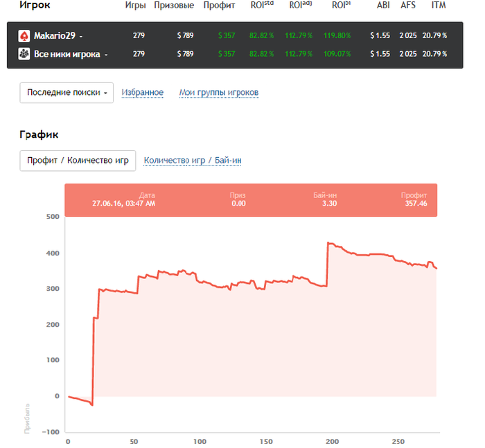Open 'Мои группы игроков' link
Screen dimensions: 485x448
pyautogui.click(x=219, y=93)
